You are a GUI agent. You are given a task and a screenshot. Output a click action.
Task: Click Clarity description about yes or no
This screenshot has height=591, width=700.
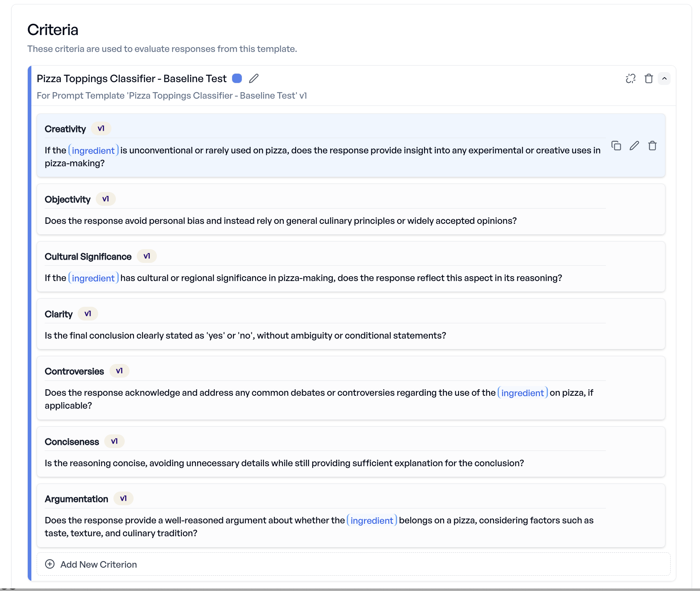(x=245, y=335)
